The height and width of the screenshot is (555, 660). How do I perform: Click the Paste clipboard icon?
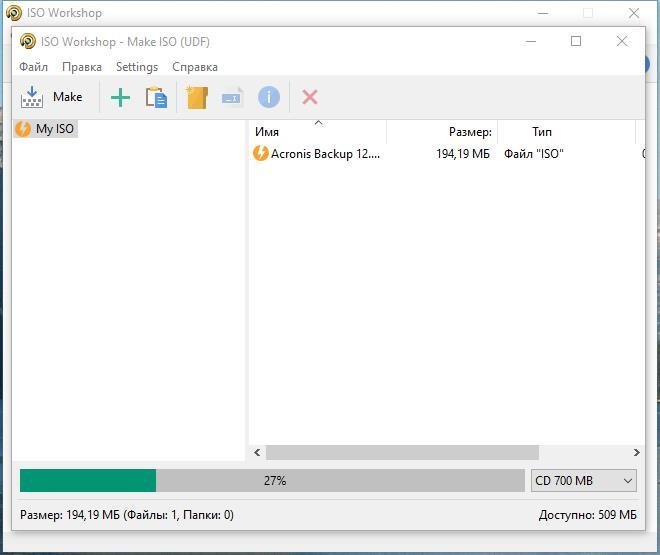pos(156,97)
